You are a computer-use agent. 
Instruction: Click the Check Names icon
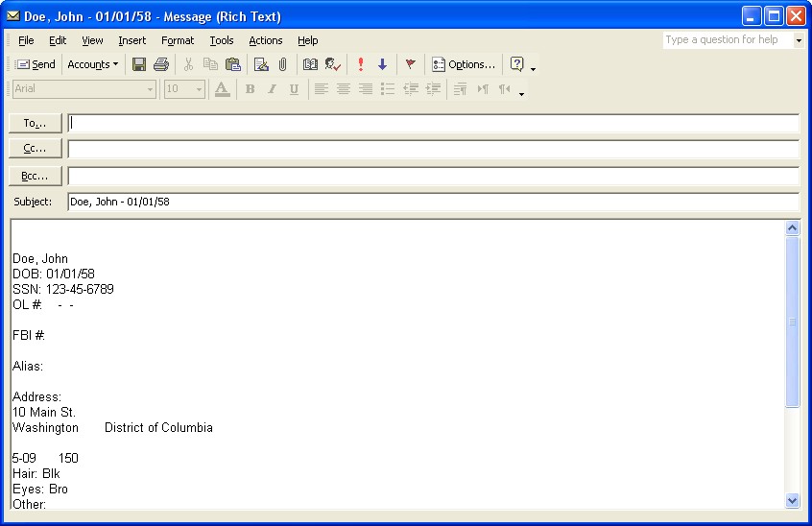coord(332,64)
